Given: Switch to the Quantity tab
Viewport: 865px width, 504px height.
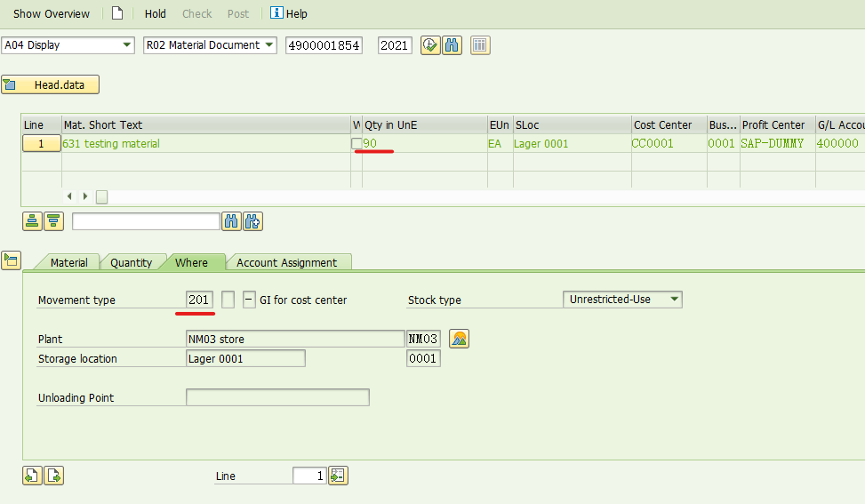Looking at the screenshot, I should tap(131, 262).
